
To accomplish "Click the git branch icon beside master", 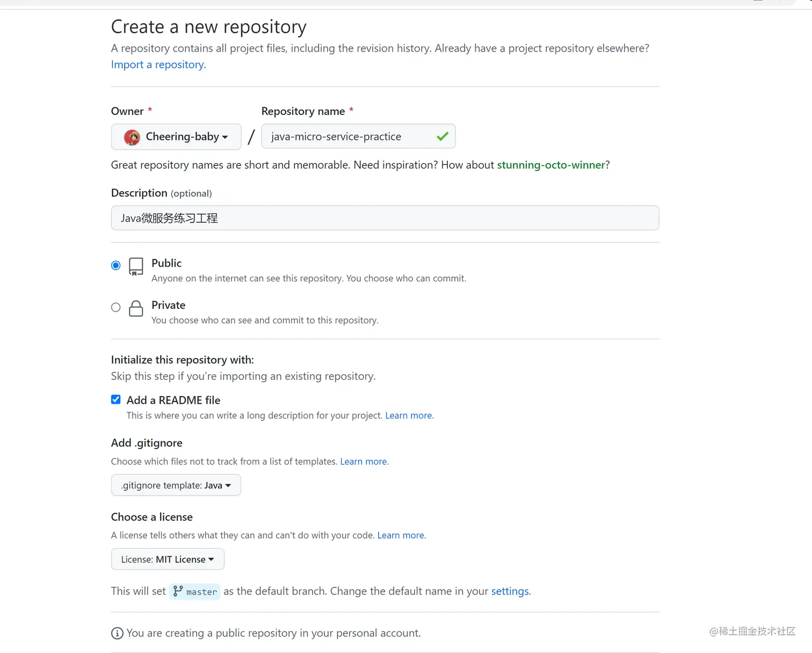I will [178, 591].
